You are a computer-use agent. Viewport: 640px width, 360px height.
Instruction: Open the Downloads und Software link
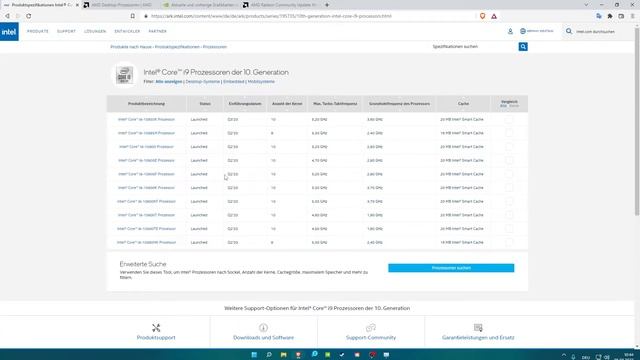[x=263, y=338]
